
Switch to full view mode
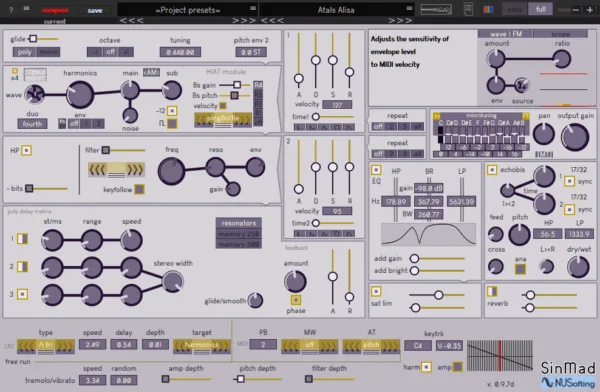tap(540, 9)
